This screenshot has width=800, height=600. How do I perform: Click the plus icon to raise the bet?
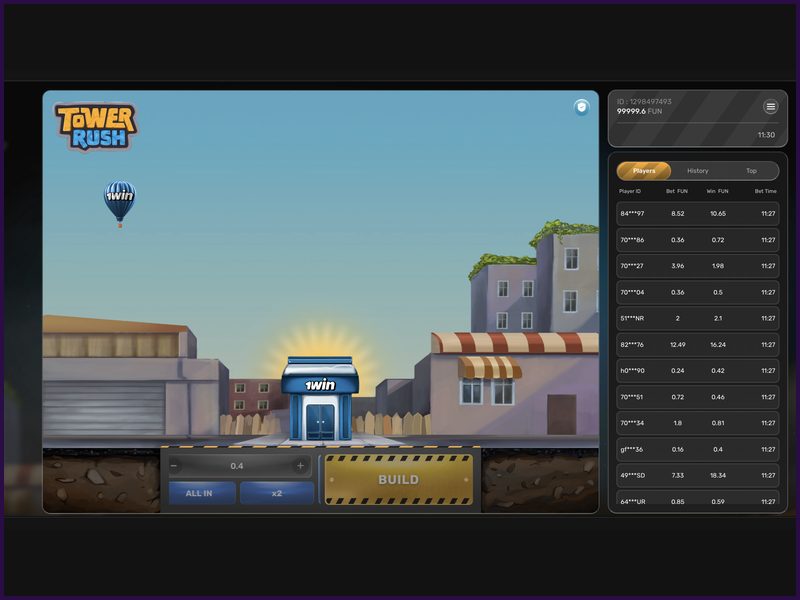[x=298, y=464]
